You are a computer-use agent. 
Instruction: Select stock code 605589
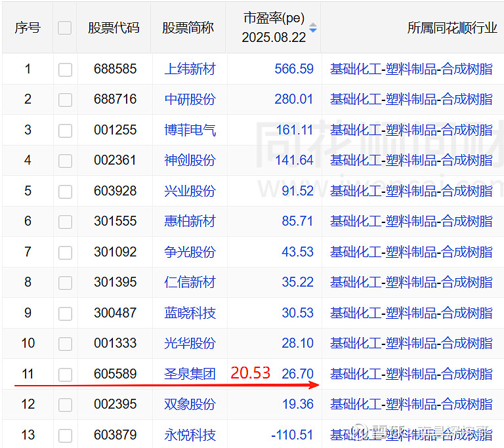[115, 374]
